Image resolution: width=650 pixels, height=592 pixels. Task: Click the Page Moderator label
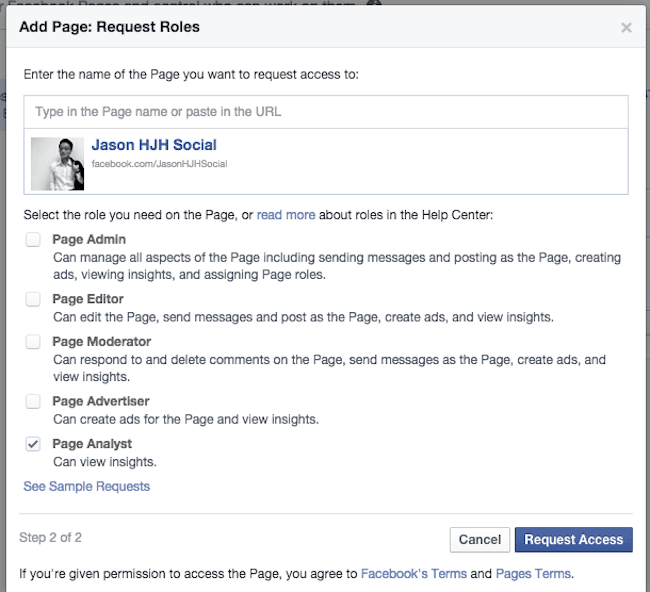[102, 342]
